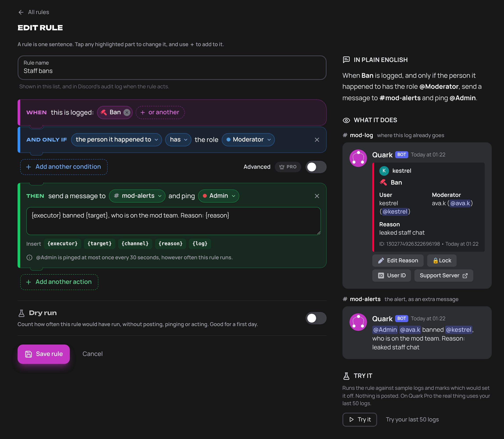Save the rule
This screenshot has height=439, width=504.
tap(43, 354)
